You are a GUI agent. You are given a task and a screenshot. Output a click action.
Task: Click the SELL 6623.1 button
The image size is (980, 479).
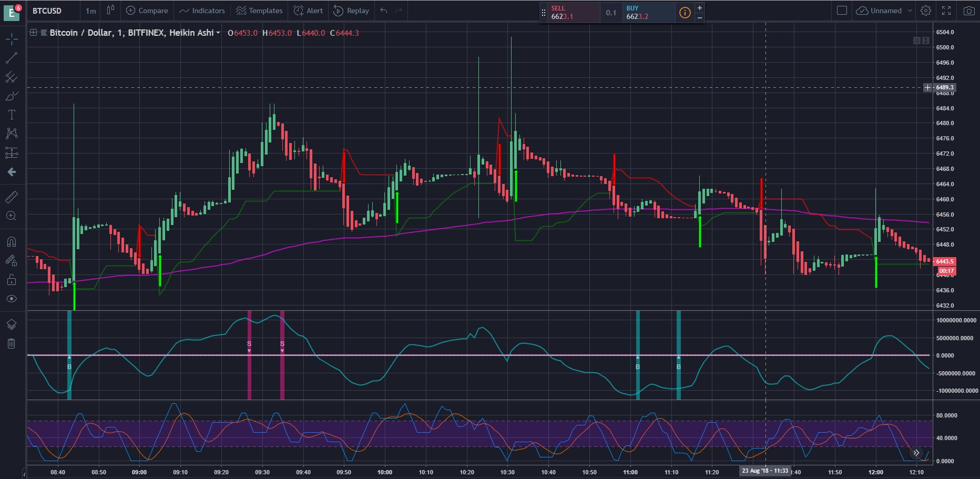tap(574, 13)
